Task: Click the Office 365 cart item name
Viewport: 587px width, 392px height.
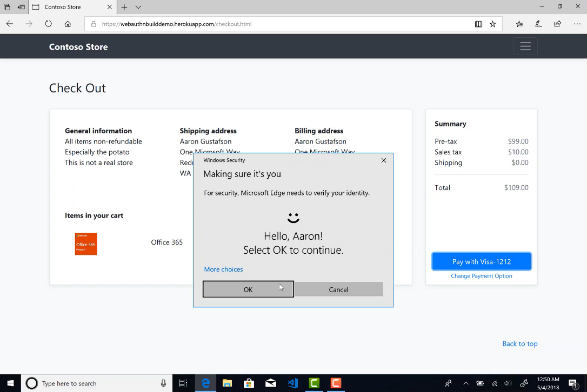Action: click(x=166, y=242)
